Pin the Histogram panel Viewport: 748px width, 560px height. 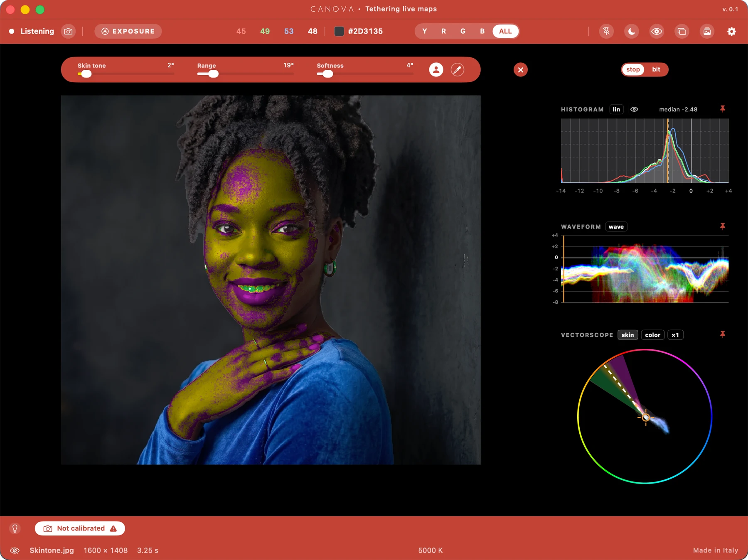(x=723, y=109)
